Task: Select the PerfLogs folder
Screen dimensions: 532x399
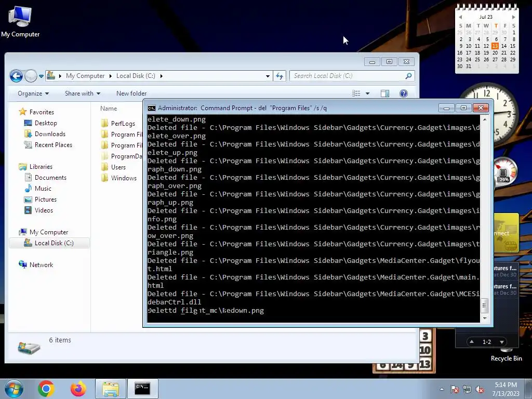Action: (118, 124)
